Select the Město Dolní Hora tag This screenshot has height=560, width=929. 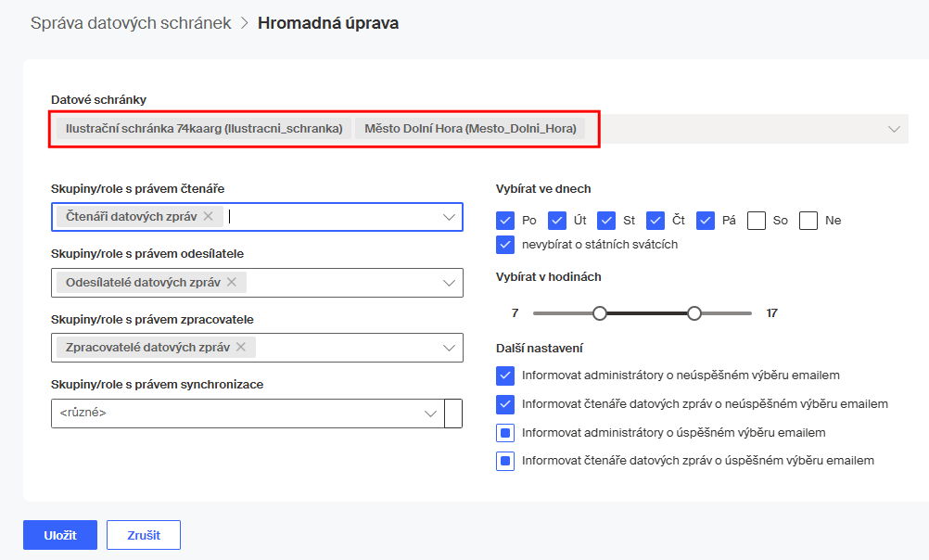coord(470,129)
